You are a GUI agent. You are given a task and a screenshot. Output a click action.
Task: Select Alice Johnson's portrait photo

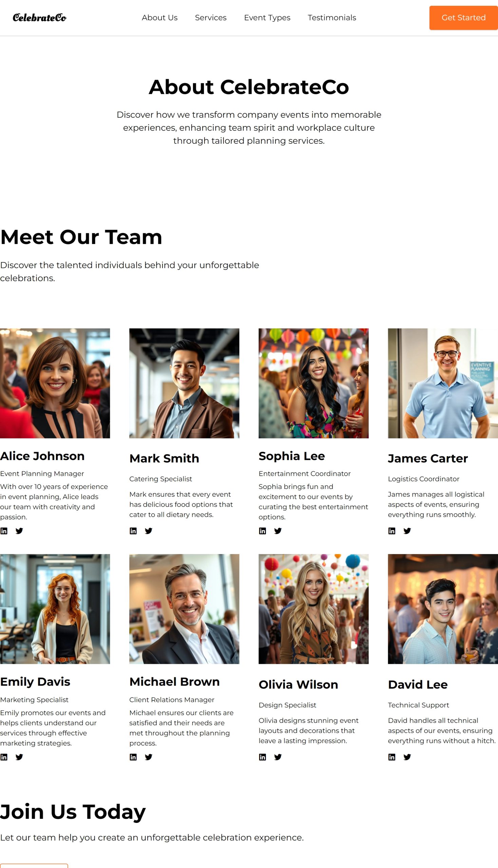55,383
